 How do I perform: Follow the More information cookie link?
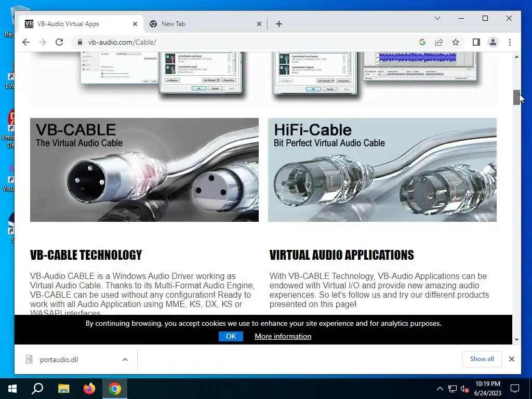283,336
